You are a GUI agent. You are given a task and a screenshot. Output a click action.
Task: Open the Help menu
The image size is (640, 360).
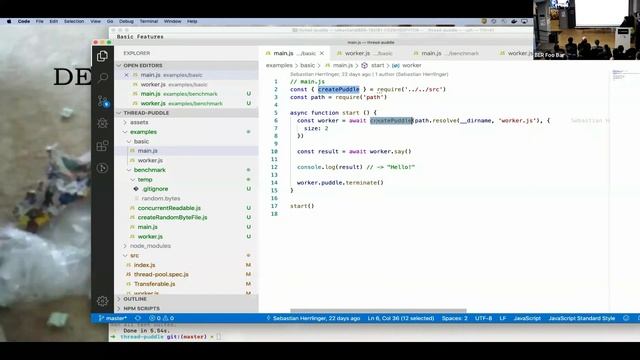point(192,21)
